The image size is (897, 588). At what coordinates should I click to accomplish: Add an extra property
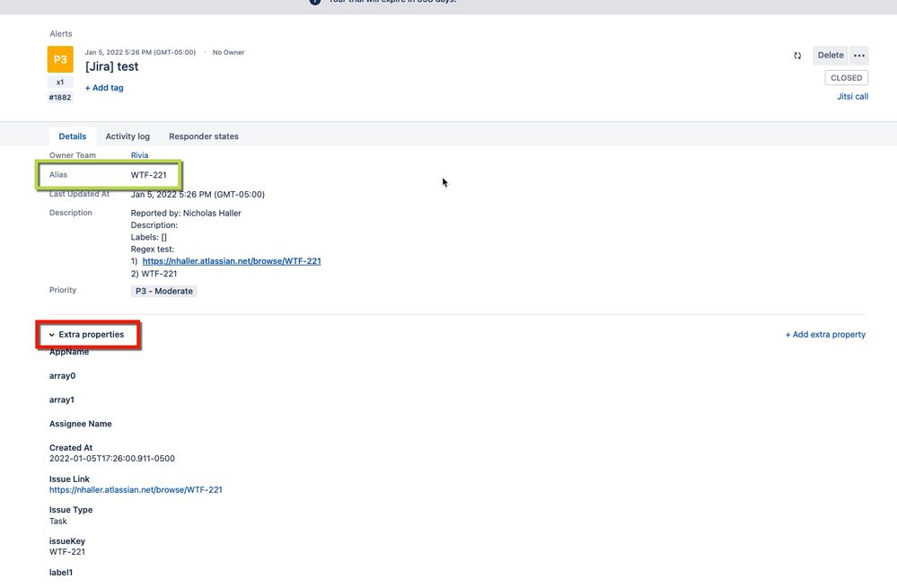click(x=825, y=335)
